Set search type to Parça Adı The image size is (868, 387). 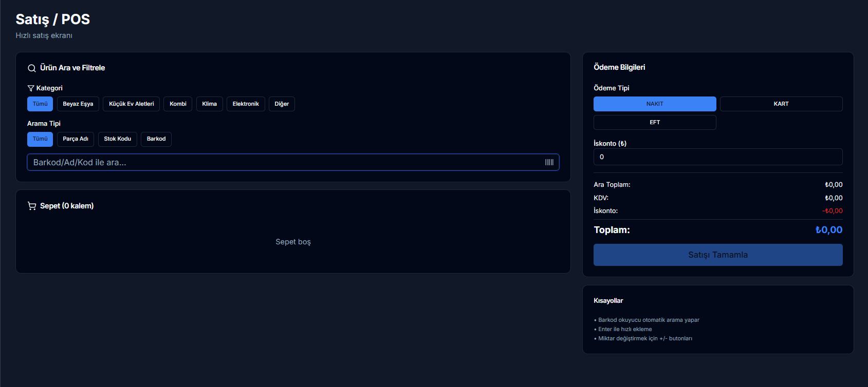76,139
